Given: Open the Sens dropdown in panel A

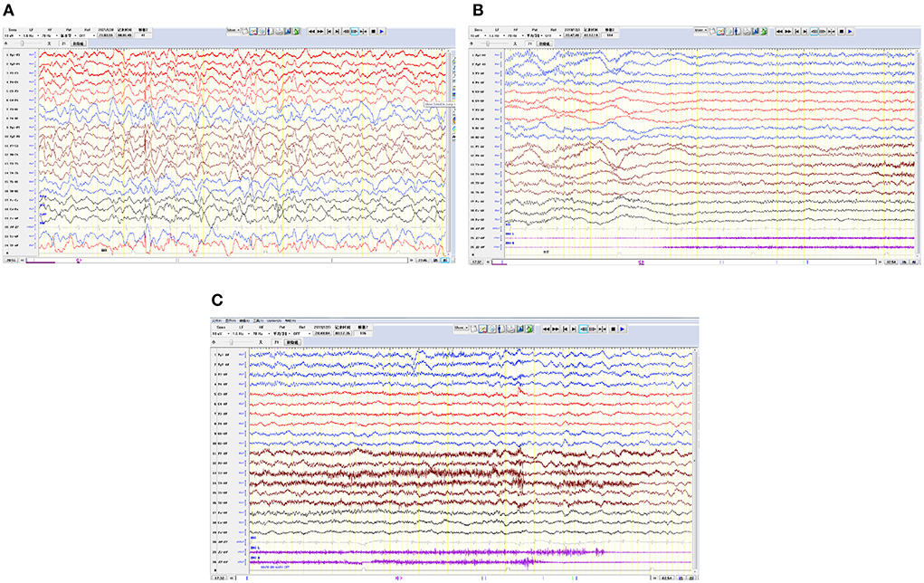Looking at the screenshot, I should tap(13, 36).
